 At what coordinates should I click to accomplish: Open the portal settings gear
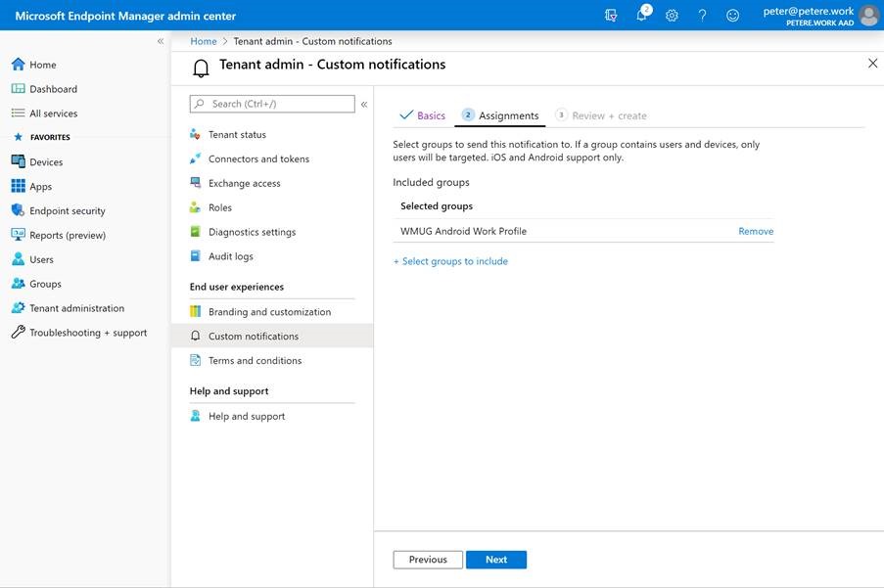[671, 15]
